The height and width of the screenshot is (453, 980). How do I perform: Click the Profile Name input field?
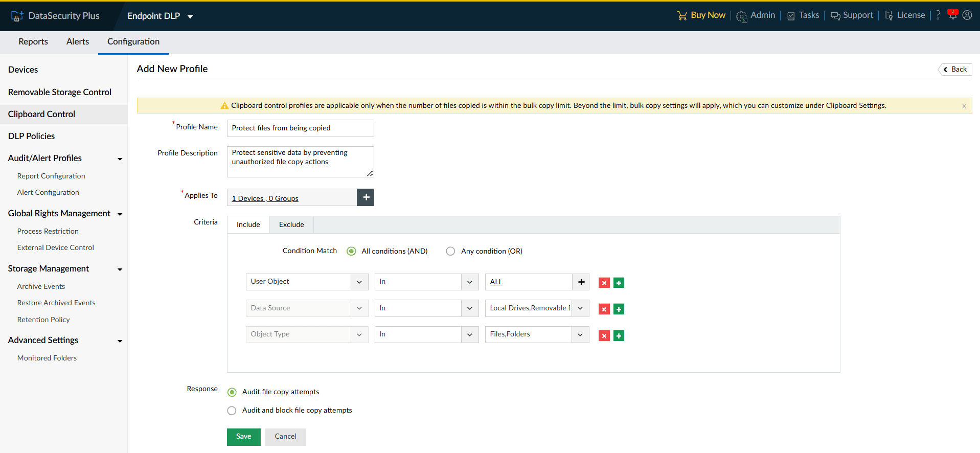(x=301, y=128)
